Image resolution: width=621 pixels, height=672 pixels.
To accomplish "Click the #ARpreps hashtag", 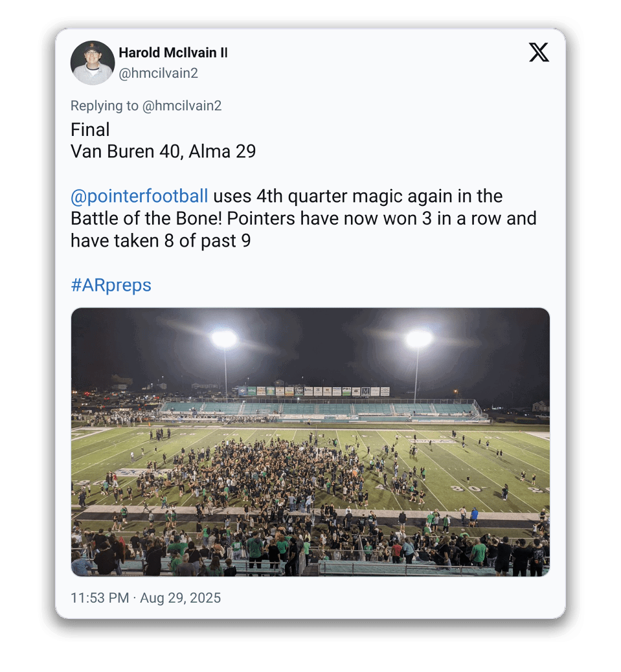I will 111,285.
